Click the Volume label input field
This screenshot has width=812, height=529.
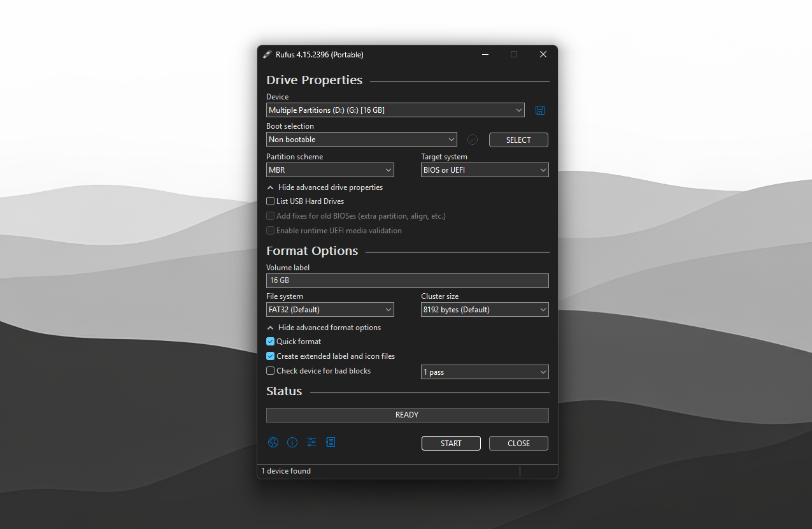point(408,280)
